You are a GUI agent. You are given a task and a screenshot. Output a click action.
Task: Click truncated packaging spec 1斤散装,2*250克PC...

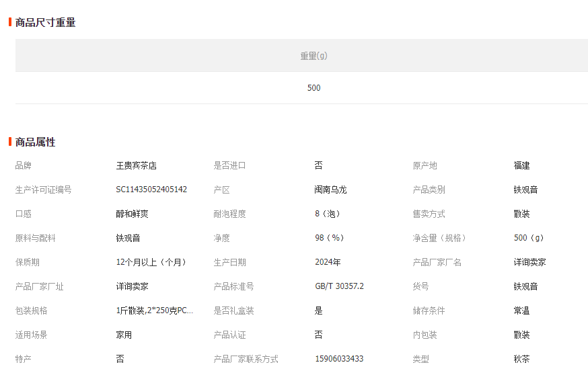click(x=154, y=310)
